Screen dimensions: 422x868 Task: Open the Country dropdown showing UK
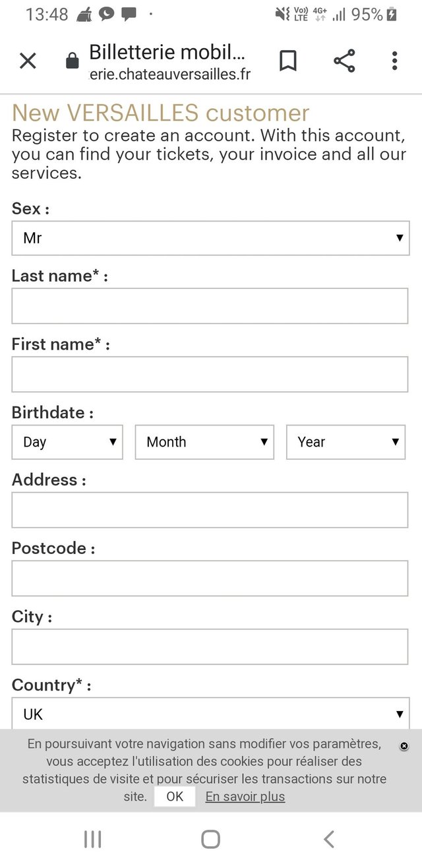[210, 714]
